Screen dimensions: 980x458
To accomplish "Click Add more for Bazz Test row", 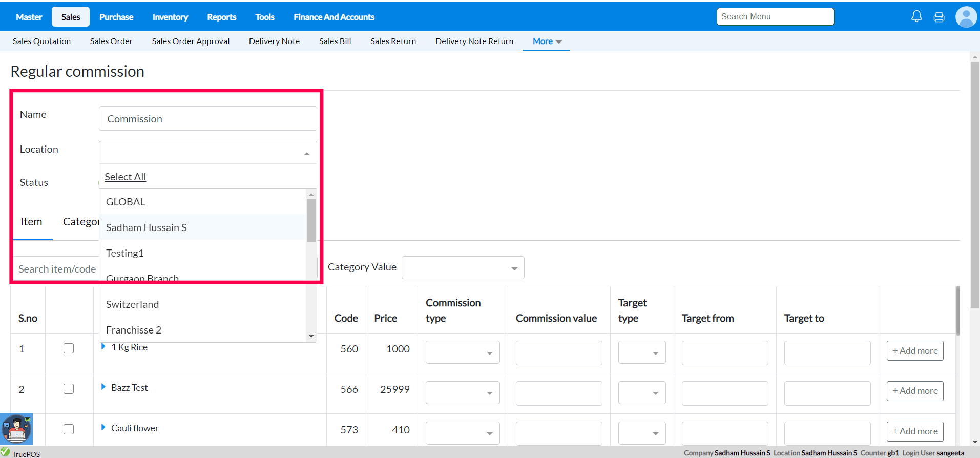I will coord(914,391).
